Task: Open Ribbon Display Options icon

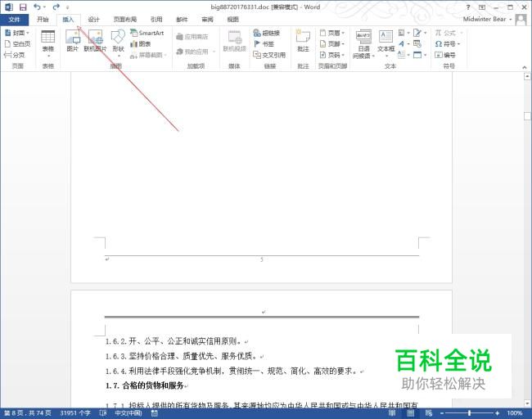Action: (482, 7)
